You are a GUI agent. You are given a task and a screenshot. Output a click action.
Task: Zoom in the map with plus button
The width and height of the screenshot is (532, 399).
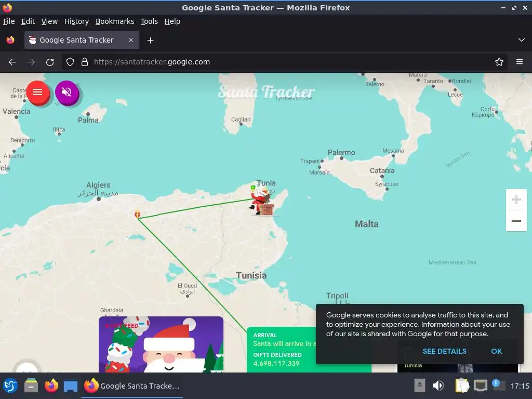point(516,199)
